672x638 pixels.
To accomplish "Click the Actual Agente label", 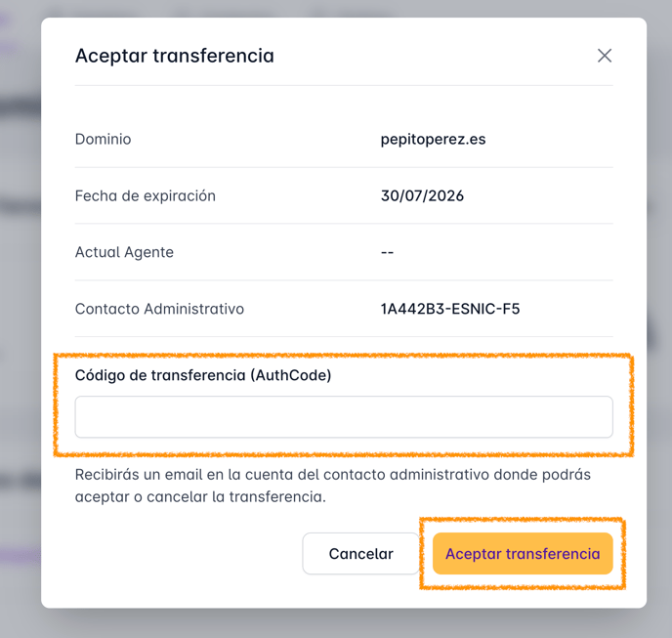I will point(124,252).
